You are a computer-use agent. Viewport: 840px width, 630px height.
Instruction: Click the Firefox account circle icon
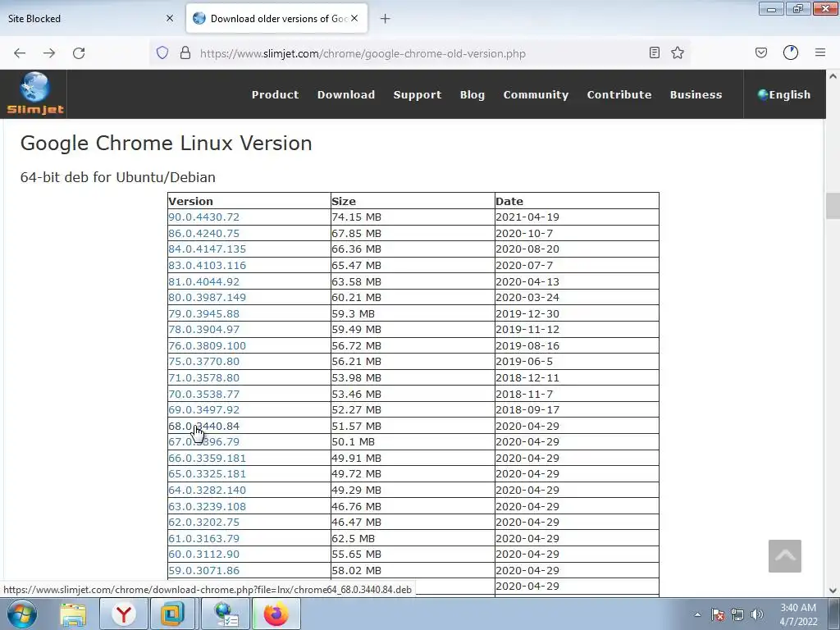pyautogui.click(x=791, y=52)
